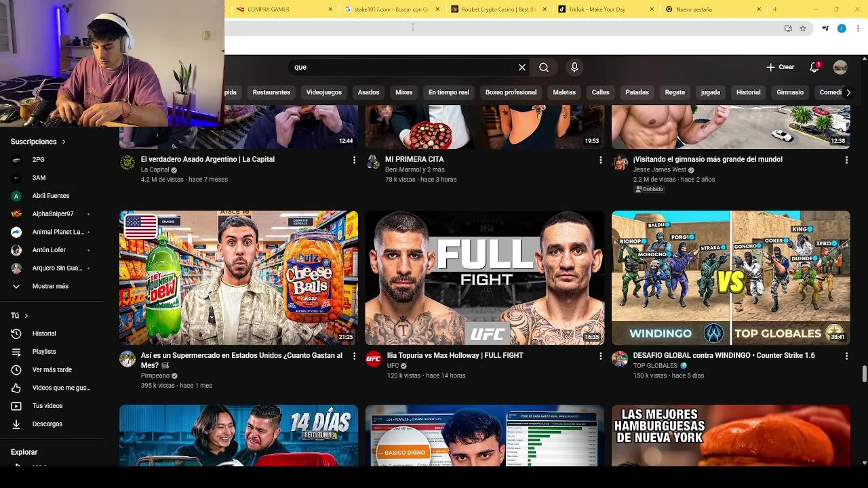Image resolution: width=868 pixels, height=488 pixels.
Task: Open Abril Fuentes subscription channel
Action: pos(52,196)
